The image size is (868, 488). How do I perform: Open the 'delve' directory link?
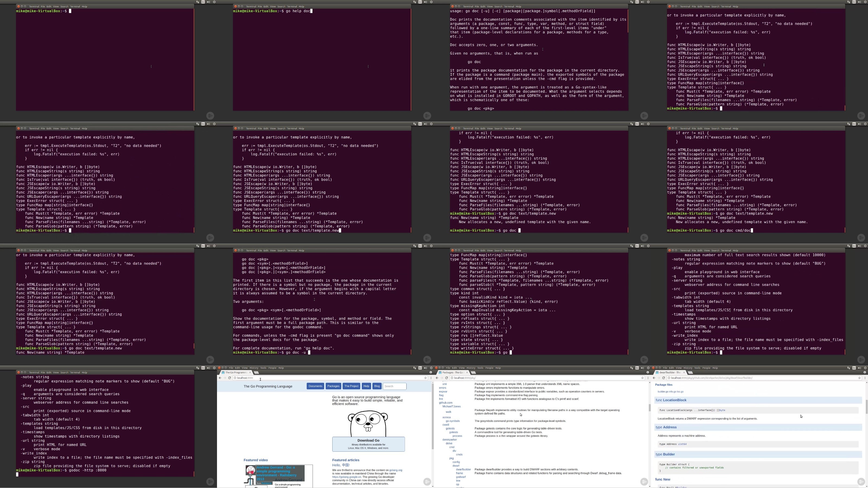[449, 443]
